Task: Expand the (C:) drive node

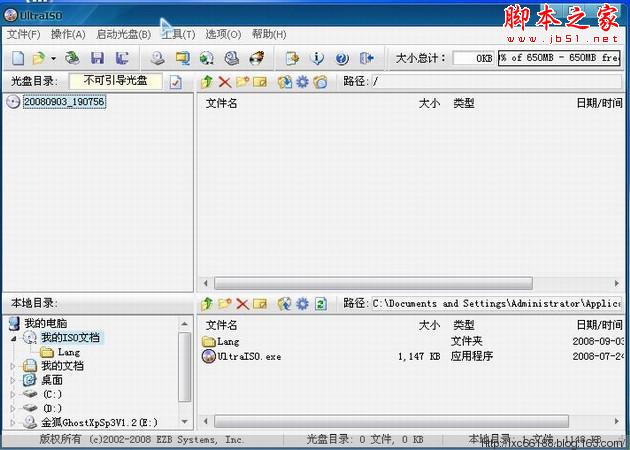Action: click(13, 394)
